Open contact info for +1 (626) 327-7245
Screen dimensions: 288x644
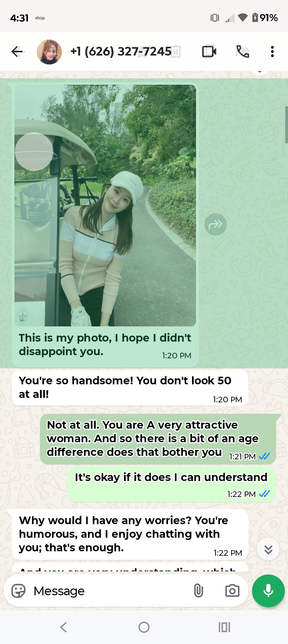click(121, 52)
